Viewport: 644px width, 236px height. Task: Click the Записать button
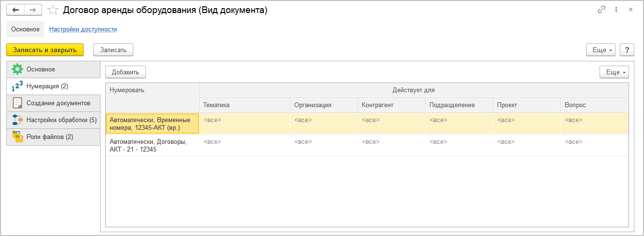click(x=113, y=50)
